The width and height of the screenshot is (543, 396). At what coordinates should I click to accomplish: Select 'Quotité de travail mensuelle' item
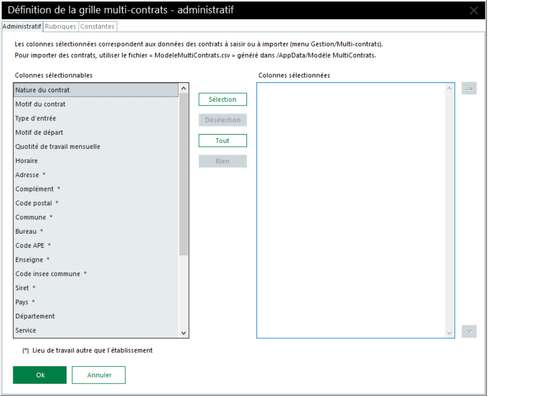96,147
